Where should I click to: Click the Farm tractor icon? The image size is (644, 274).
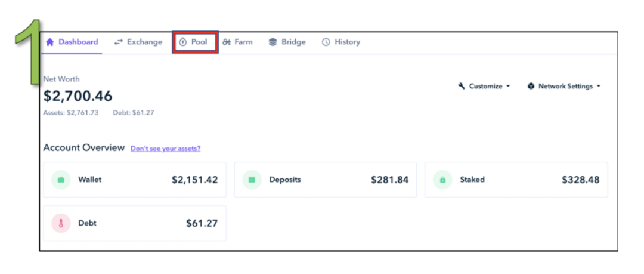click(227, 42)
